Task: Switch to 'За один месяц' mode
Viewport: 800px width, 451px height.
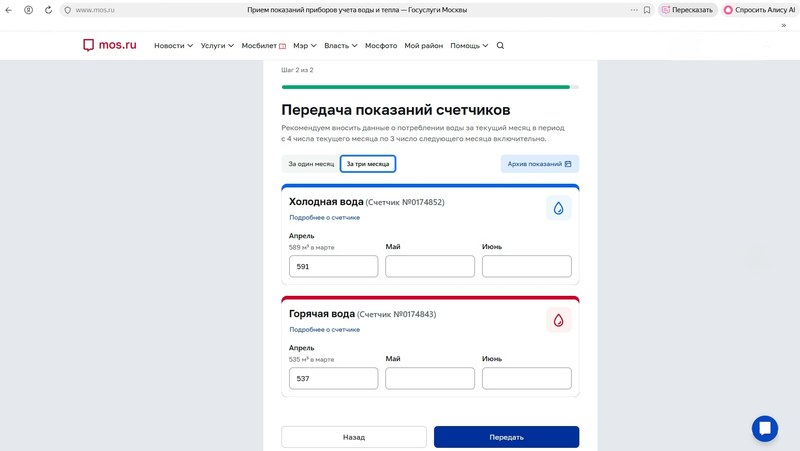Action: 311,164
